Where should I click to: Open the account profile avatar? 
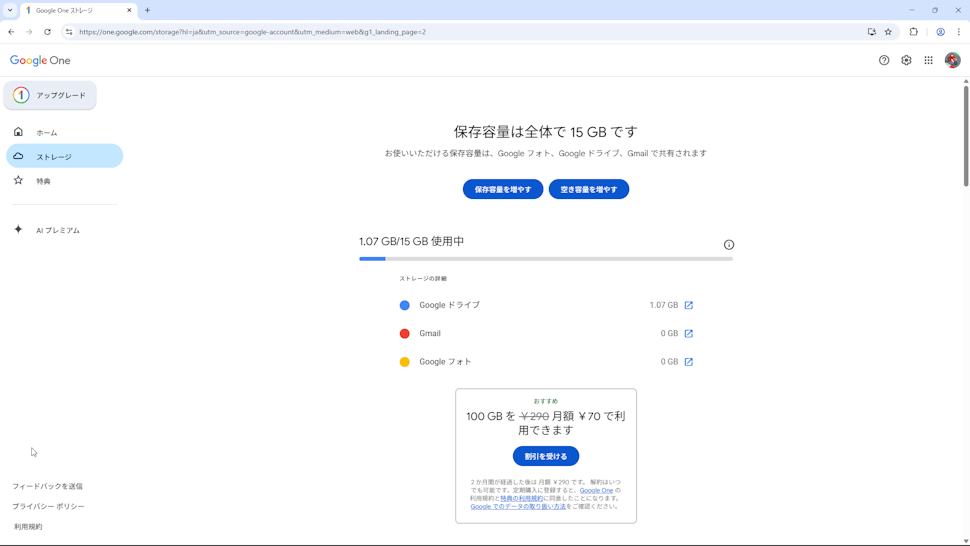(953, 60)
